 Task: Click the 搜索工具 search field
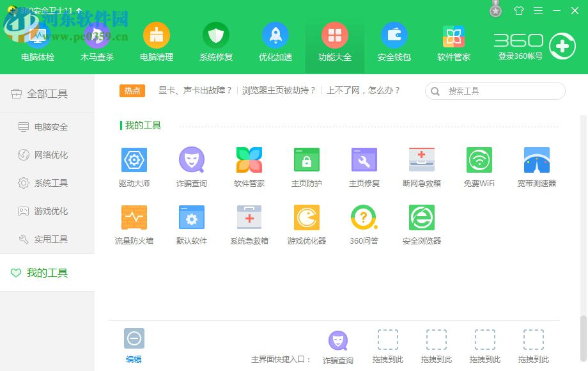pos(499,91)
